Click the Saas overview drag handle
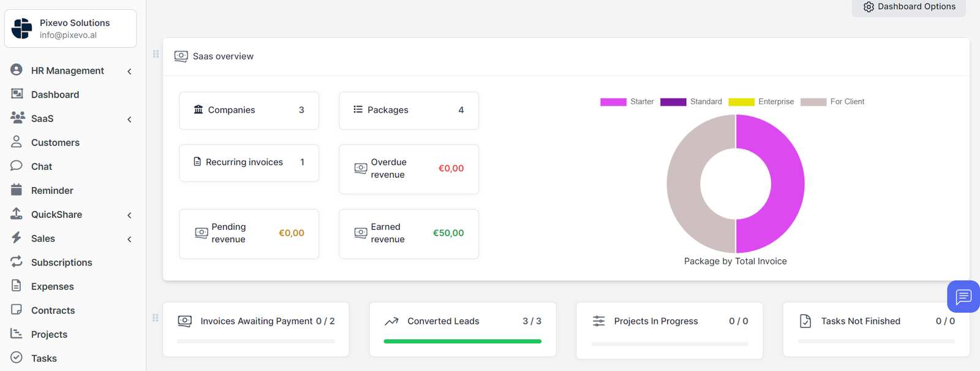 coord(156,54)
